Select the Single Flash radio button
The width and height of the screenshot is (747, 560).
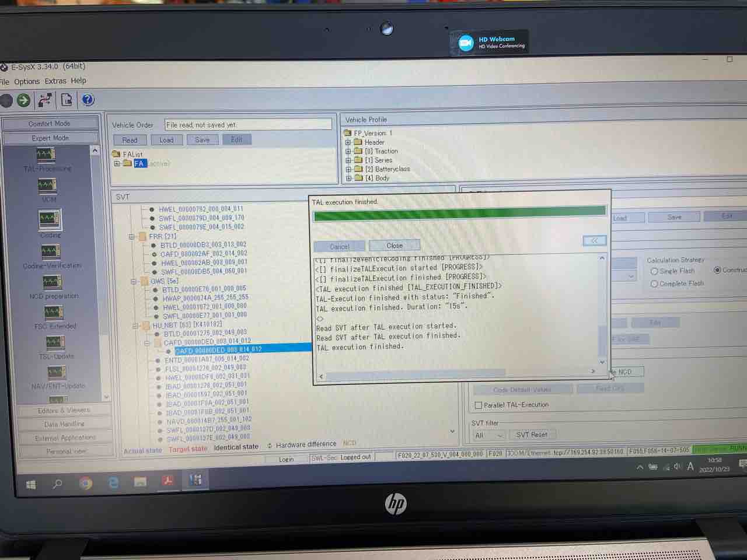tap(654, 271)
